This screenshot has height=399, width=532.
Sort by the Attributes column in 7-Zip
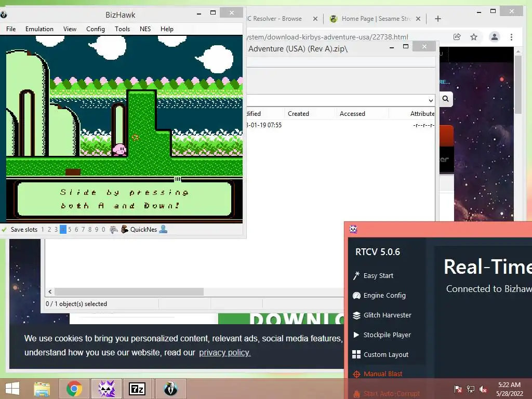pos(422,114)
